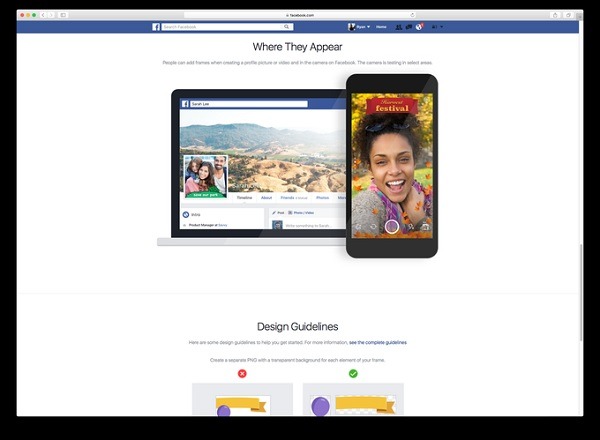This screenshot has width=600, height=440.
Task: Focus the Search Facebook field
Action: 223,27
